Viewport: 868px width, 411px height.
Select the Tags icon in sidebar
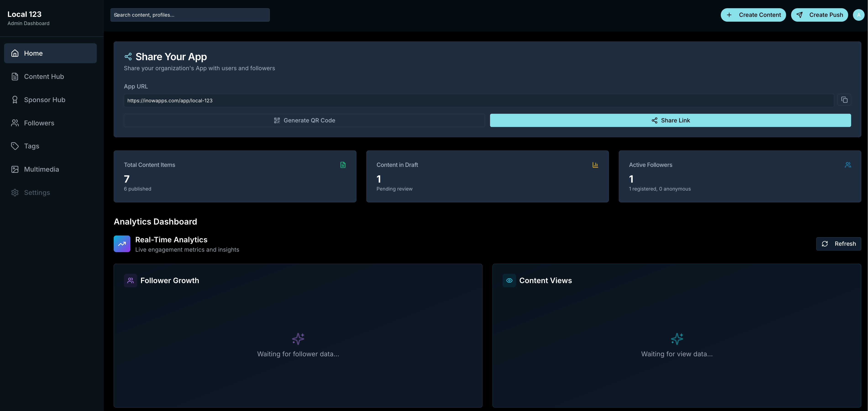(15, 146)
